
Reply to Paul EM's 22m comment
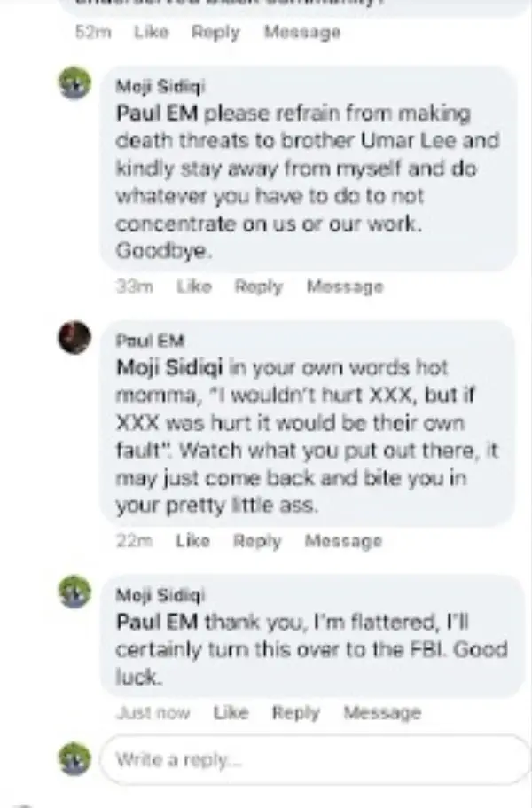click(x=257, y=541)
